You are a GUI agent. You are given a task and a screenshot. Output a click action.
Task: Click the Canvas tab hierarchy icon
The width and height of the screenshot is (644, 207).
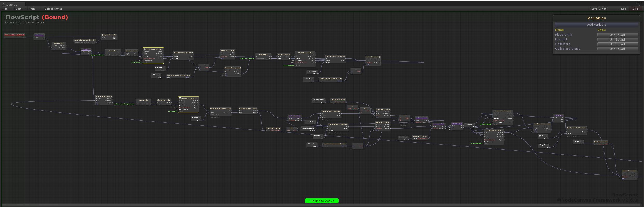coord(4,4)
